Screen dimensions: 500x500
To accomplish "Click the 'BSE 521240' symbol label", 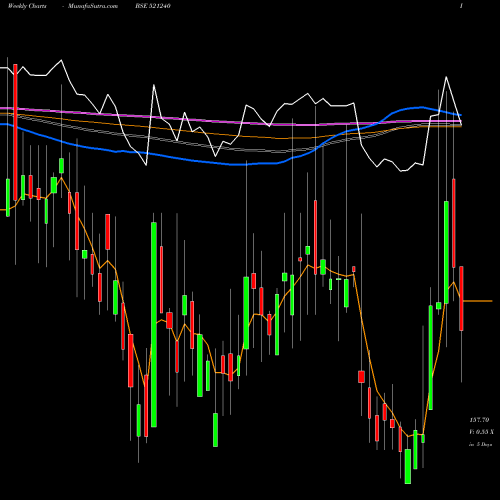I will pos(153,6).
